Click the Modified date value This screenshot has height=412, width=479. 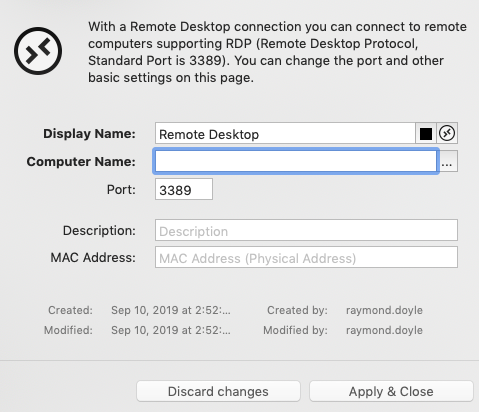pyautogui.click(x=171, y=330)
